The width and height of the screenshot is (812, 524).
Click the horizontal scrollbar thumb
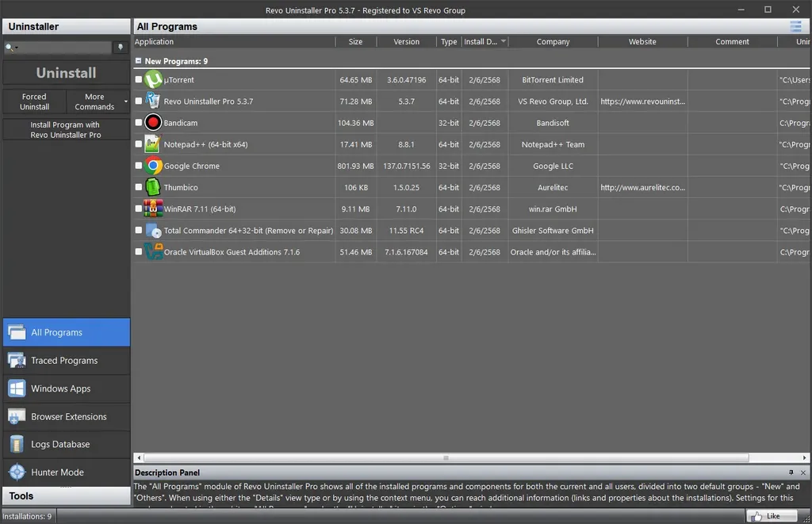point(446,457)
